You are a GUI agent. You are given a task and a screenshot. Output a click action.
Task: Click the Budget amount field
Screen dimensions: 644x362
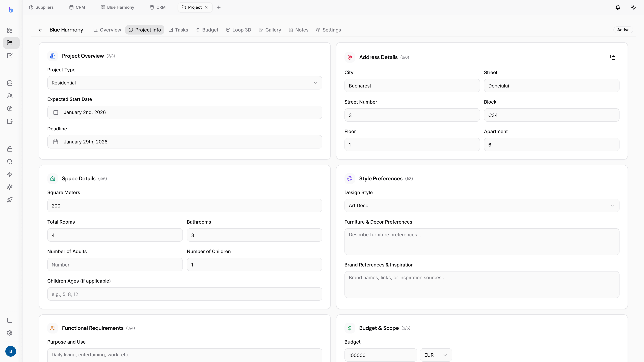381,355
